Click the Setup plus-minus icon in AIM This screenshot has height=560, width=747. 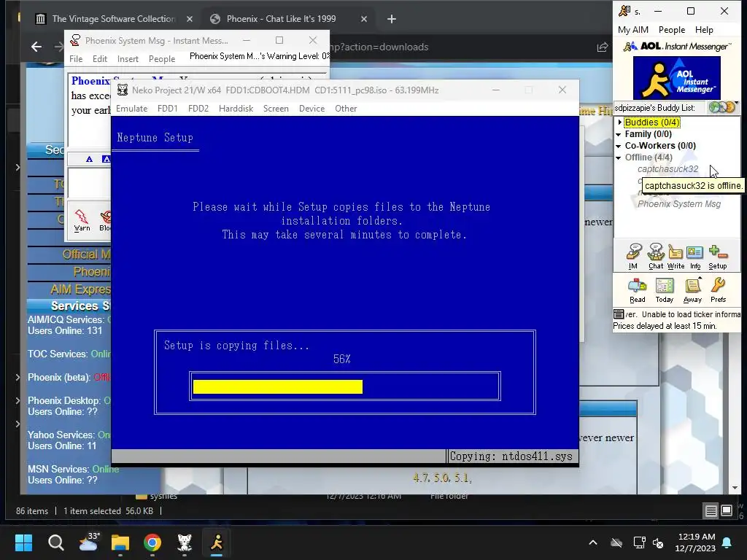tap(718, 256)
